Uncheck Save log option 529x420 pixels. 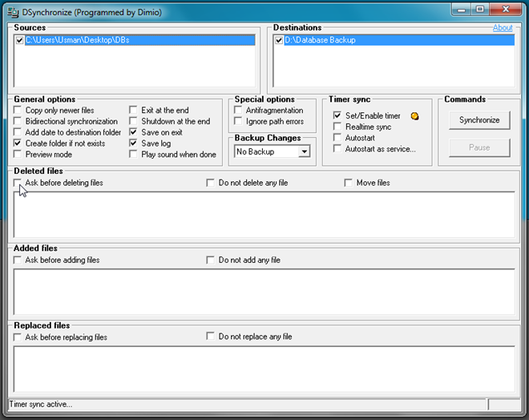point(133,143)
